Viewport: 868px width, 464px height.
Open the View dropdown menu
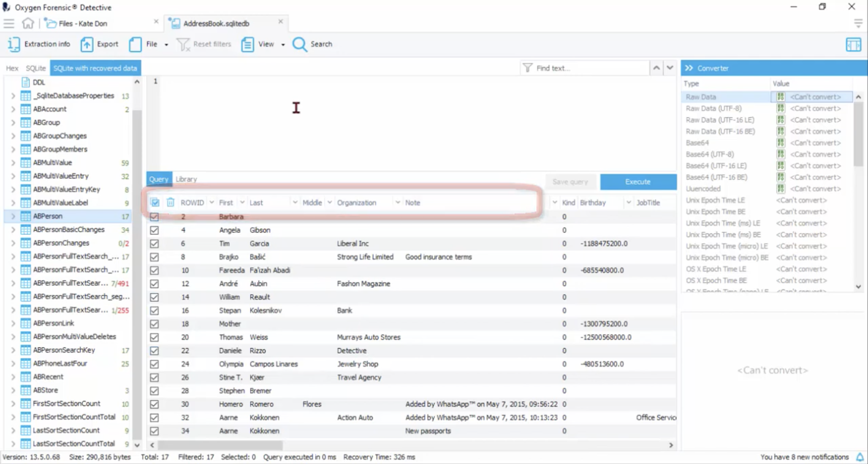[282, 44]
